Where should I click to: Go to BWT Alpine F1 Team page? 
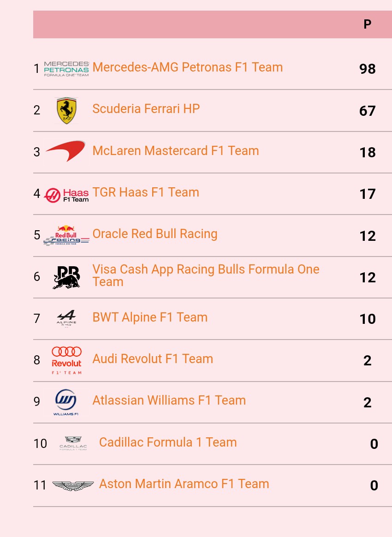pos(150,317)
